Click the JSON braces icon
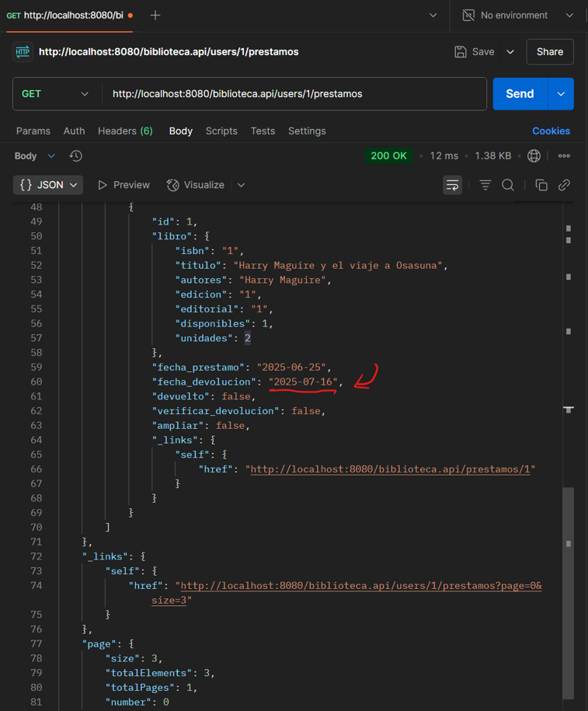 coord(26,185)
